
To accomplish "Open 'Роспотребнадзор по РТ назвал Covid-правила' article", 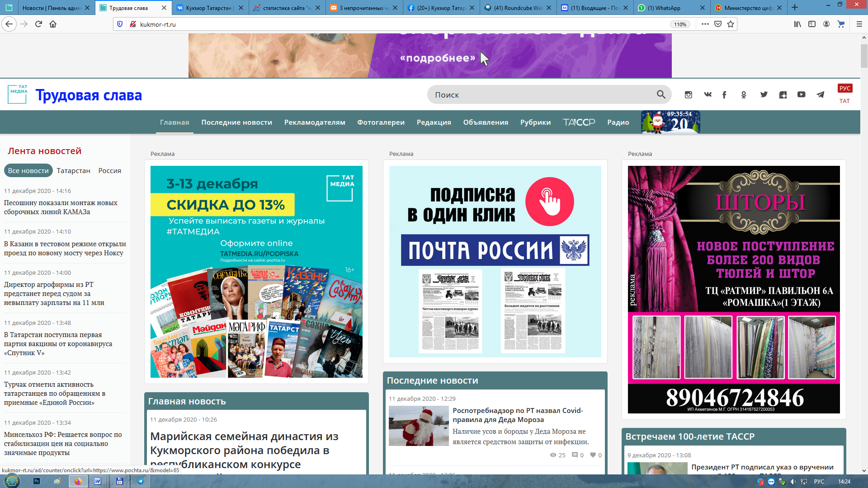I will coord(518,415).
